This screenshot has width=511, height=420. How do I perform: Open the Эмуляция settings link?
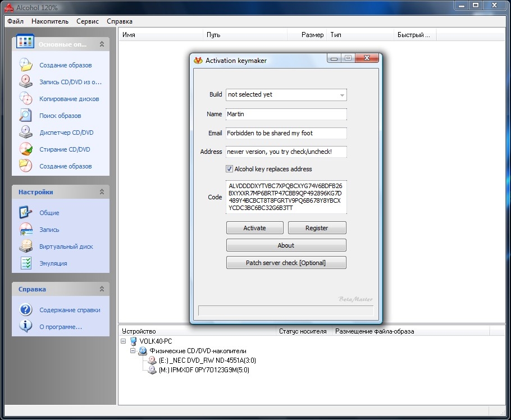click(x=53, y=263)
